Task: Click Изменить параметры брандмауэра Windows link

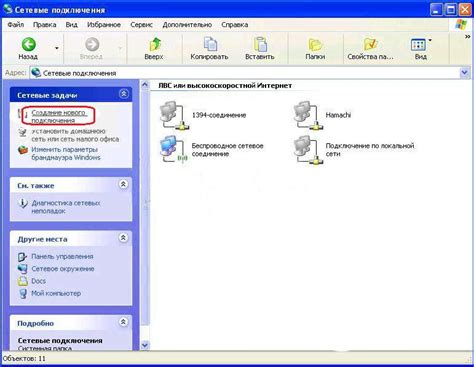Action: click(x=66, y=153)
